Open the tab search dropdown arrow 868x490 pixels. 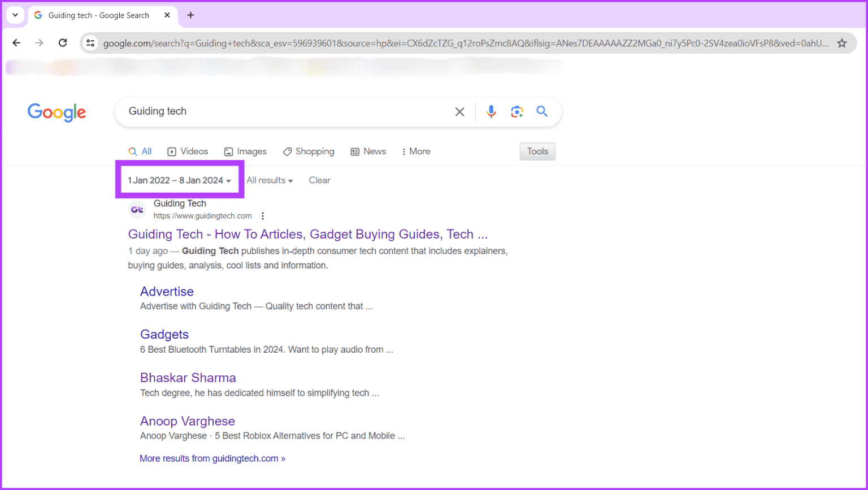[15, 15]
